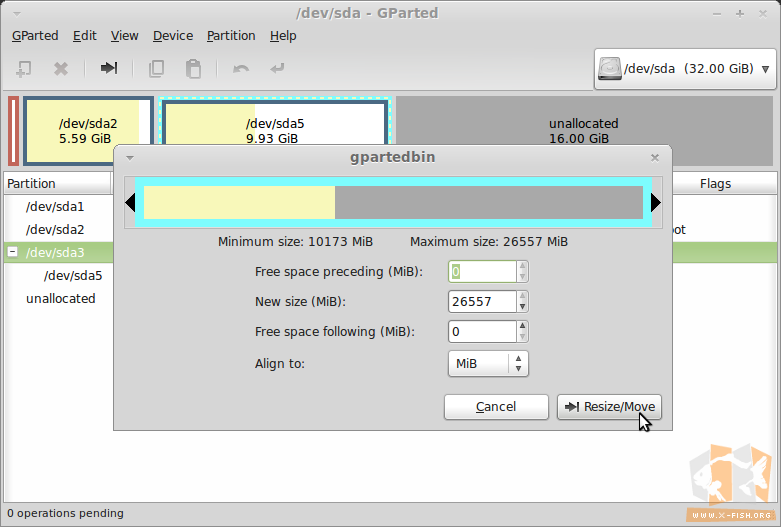Open the Partition menu
The image size is (781, 527).
pyautogui.click(x=231, y=36)
